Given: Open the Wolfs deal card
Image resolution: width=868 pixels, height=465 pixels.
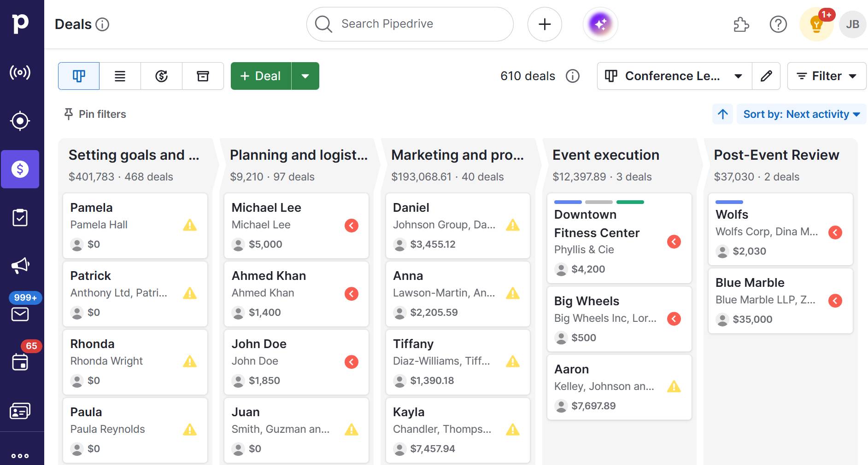Looking at the screenshot, I should tap(780, 229).
